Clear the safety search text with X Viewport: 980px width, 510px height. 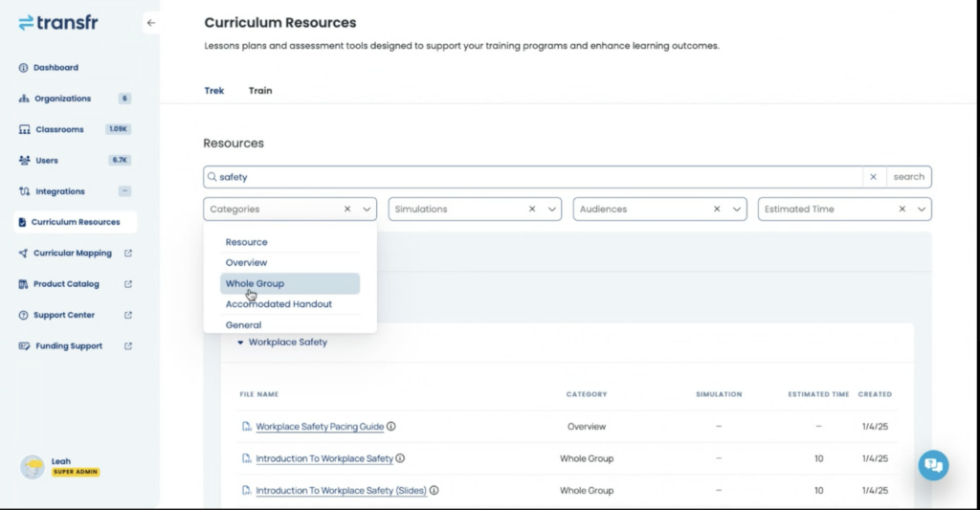point(873,177)
